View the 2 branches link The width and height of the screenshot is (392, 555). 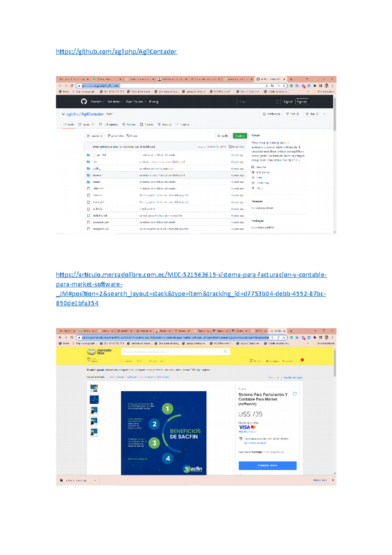(116, 136)
